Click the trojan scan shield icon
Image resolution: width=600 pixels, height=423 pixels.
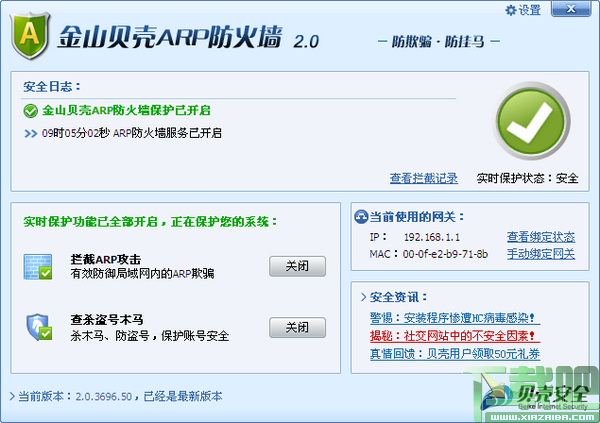[x=39, y=327]
